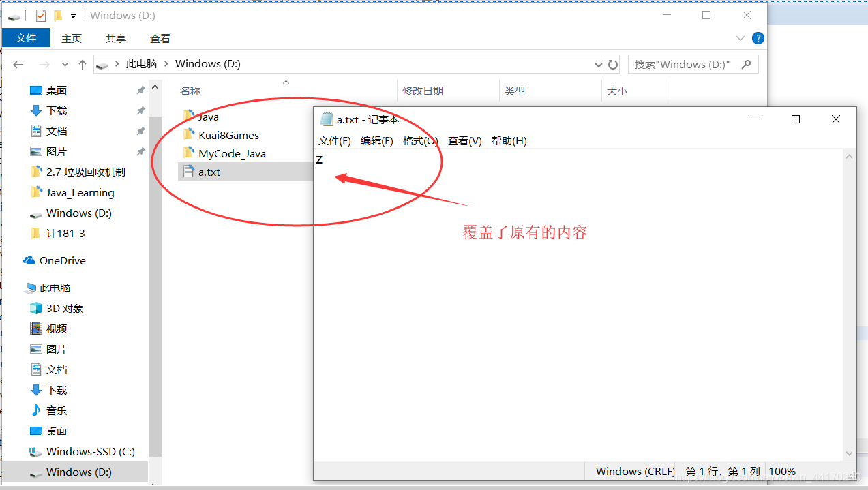Select the a.txt file icon
Screen dimensions: 868x490
[x=189, y=172]
